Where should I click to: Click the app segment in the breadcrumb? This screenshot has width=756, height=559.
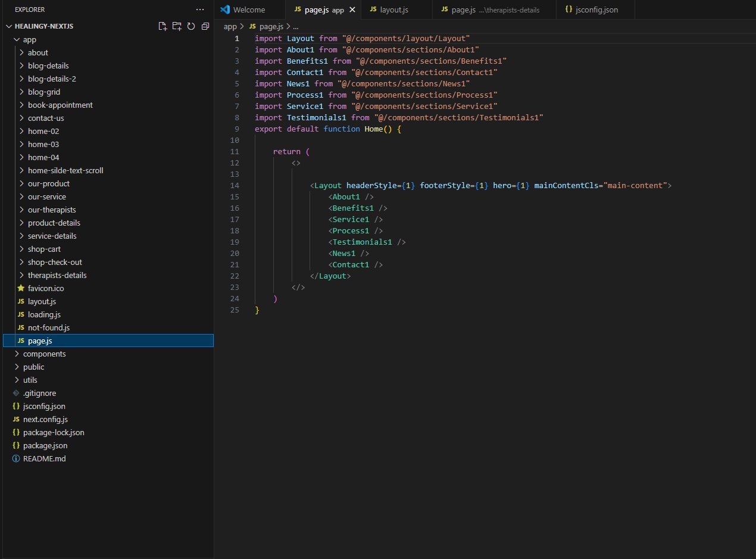click(x=230, y=26)
